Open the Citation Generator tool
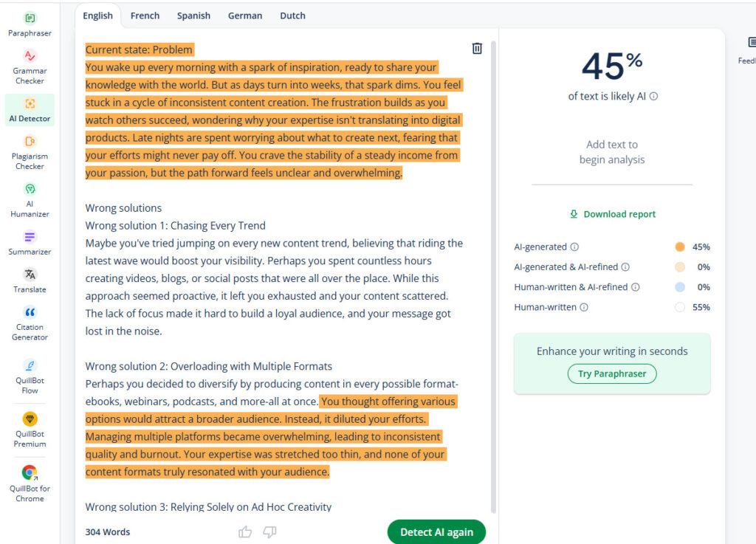 (30, 323)
